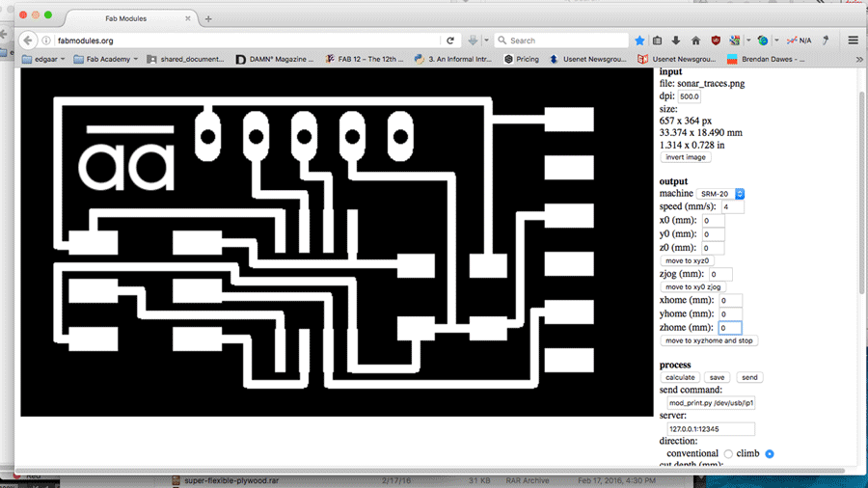
Task: Focus the y0 (mm) field
Action: [713, 234]
